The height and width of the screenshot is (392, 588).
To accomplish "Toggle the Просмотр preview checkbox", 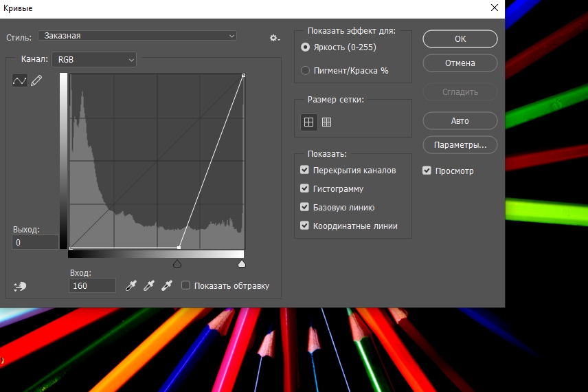I will click(x=427, y=171).
